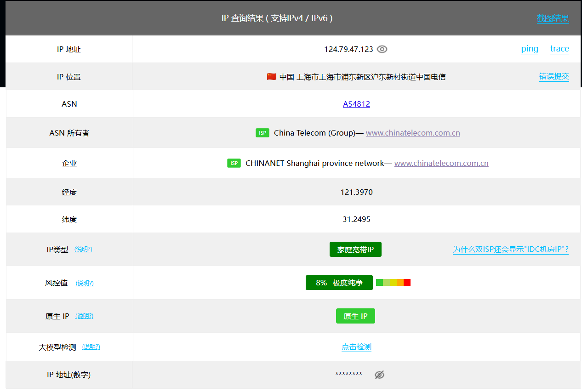The width and height of the screenshot is (582, 392).
Task: Click the risk color scale bar
Action: pos(393,283)
